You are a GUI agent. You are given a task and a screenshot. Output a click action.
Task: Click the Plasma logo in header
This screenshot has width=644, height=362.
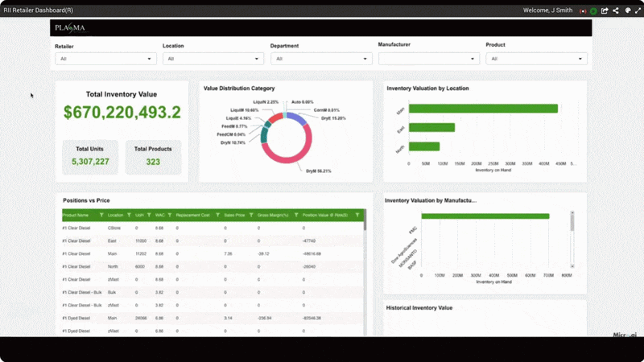point(69,28)
